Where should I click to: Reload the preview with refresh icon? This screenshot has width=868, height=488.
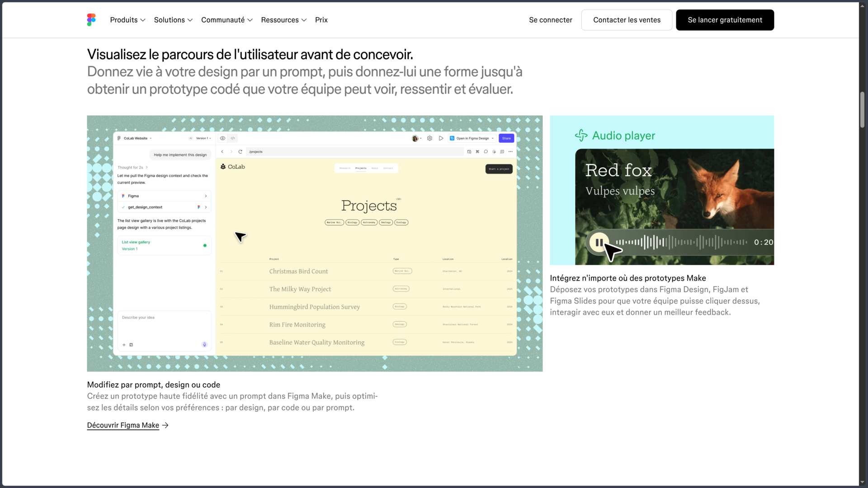(240, 151)
